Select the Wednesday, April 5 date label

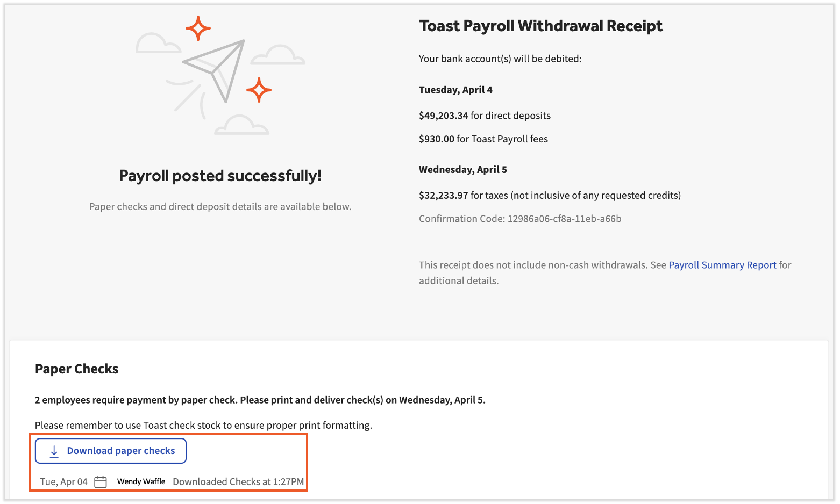coord(462,169)
